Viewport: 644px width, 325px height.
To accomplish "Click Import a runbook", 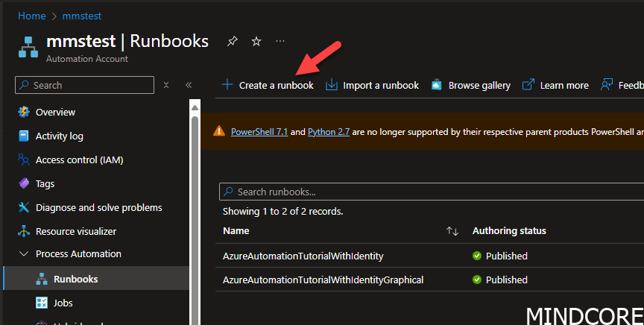I will point(373,86).
